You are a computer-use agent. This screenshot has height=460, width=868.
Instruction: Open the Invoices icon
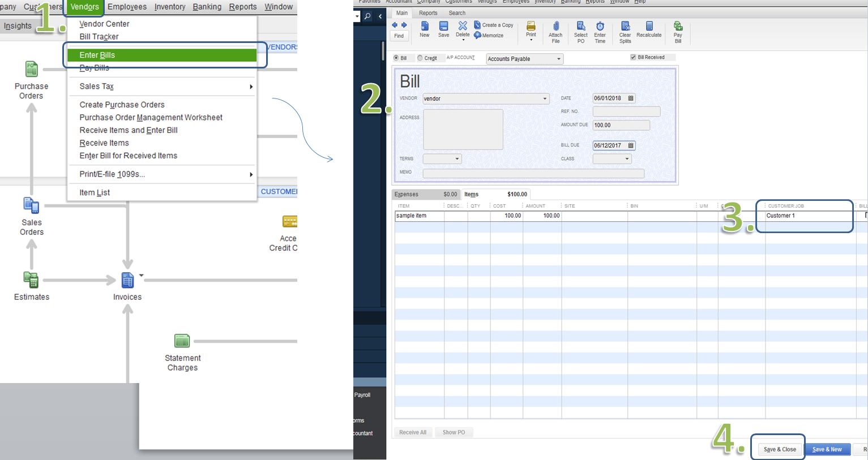(127, 280)
